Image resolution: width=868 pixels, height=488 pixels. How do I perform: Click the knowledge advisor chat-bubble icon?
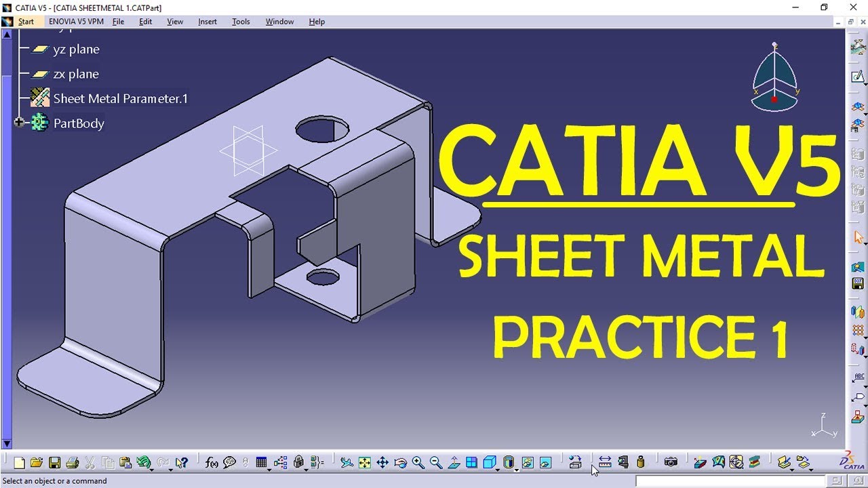(229, 463)
